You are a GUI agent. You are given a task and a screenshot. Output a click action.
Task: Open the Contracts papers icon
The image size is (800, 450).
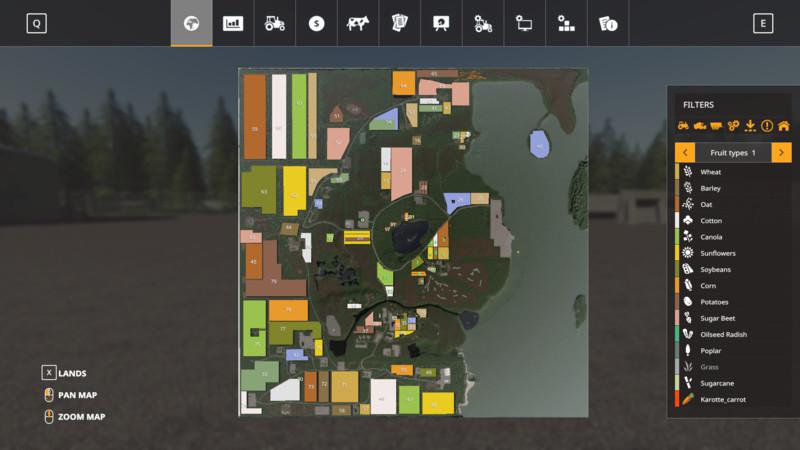[x=399, y=23]
